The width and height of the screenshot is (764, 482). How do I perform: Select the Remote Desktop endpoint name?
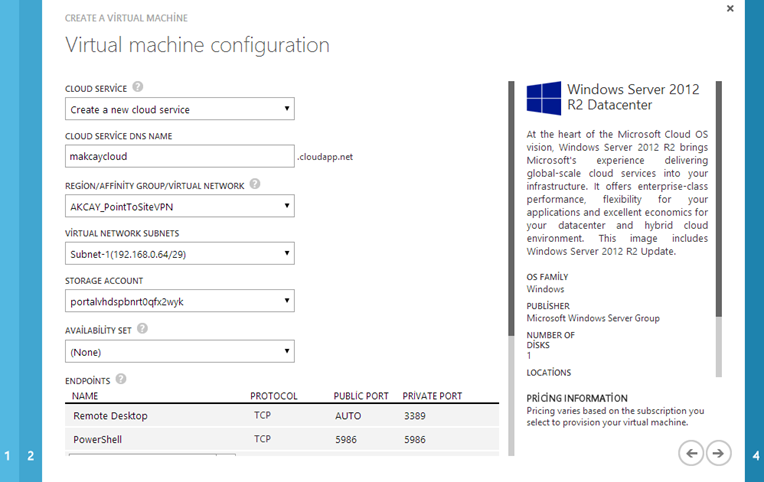pyautogui.click(x=110, y=416)
